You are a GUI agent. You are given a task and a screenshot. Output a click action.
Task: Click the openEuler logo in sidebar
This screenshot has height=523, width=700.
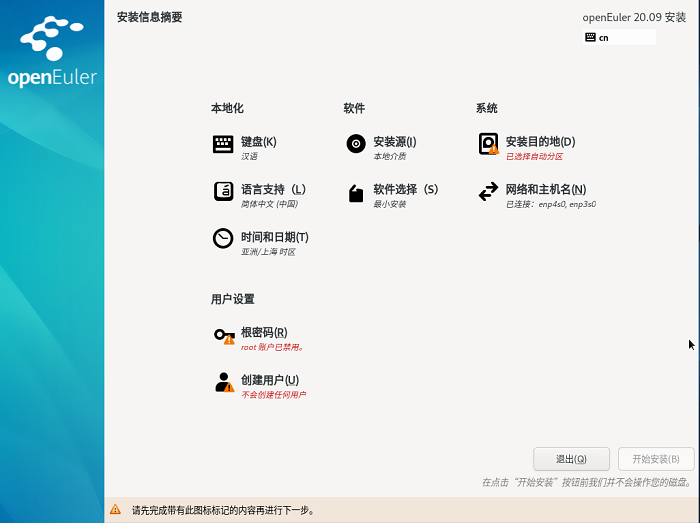tap(52, 52)
